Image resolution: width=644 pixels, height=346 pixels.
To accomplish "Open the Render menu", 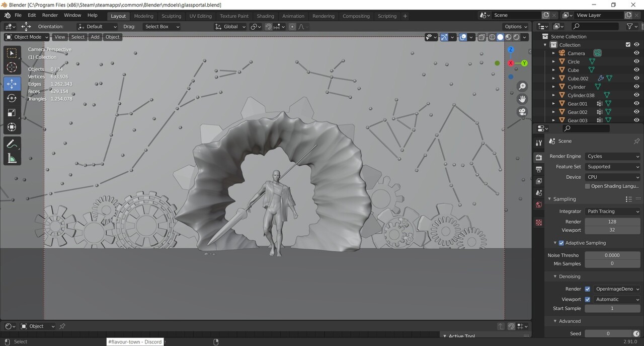I will [50, 15].
